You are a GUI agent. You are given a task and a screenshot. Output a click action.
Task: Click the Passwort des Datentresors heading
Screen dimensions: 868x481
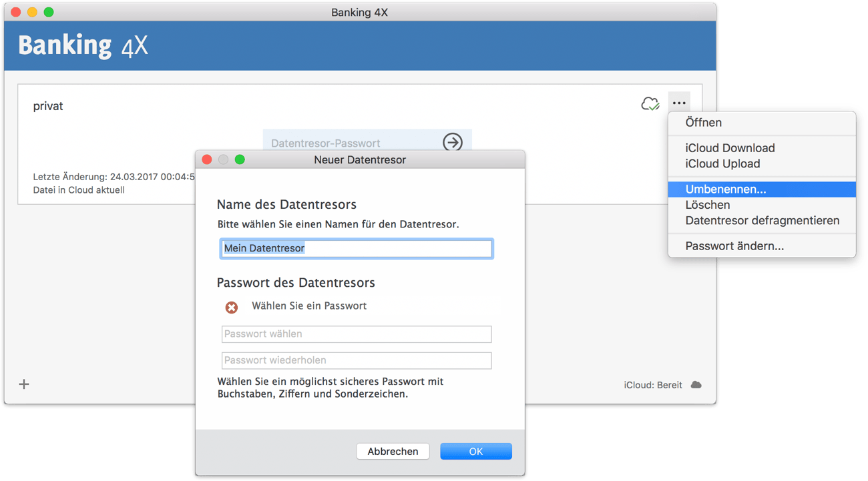click(x=296, y=283)
